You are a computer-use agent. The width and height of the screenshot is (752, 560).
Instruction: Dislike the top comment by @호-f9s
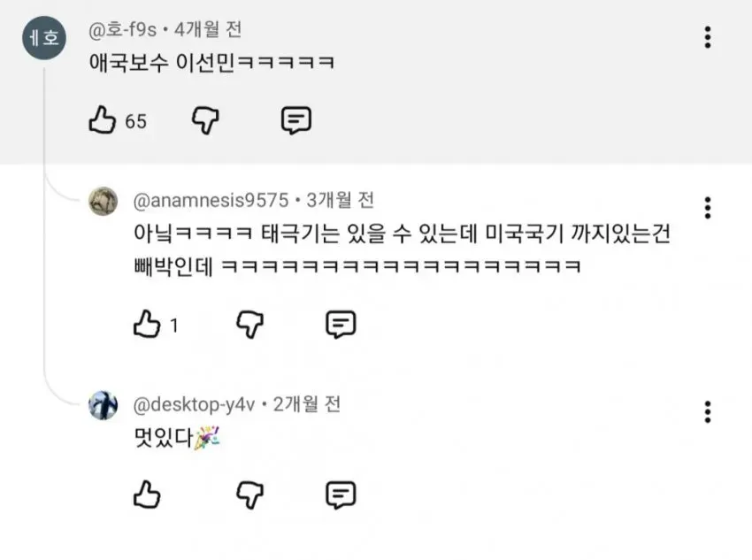[205, 120]
